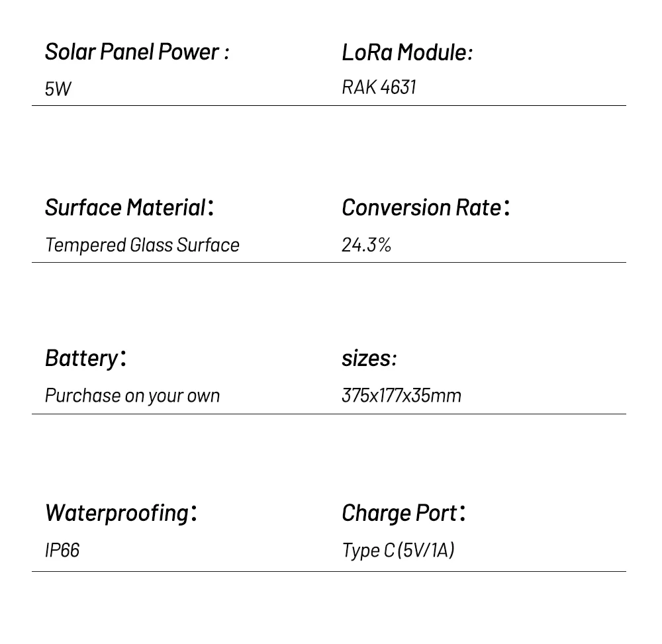Select the 375x177x35mm dimensions text
The width and height of the screenshot is (662, 644).
pyautogui.click(x=401, y=396)
